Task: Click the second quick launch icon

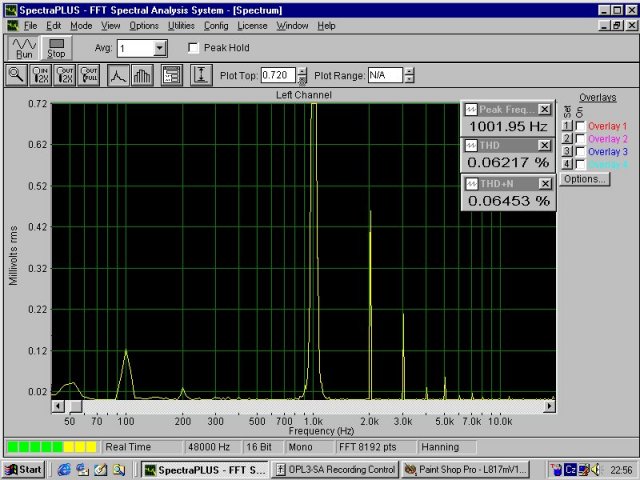Action: click(x=82, y=470)
